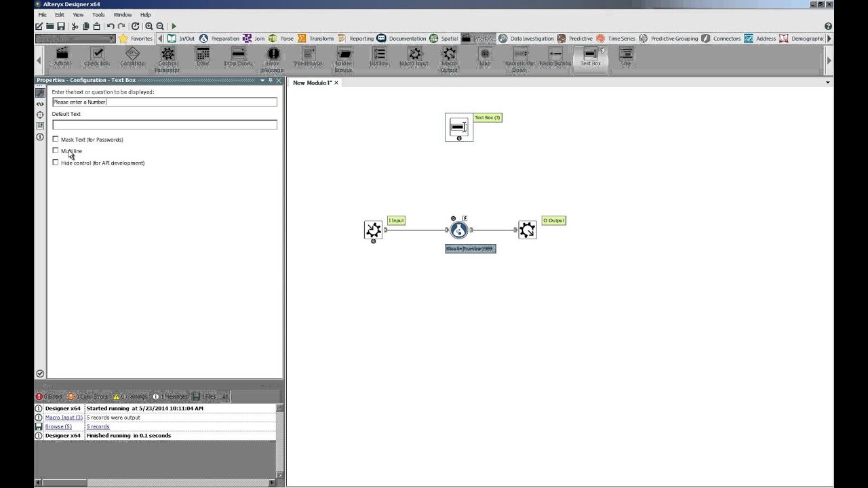Select the Condition tool icon
Screen dimensions: 868x488
click(132, 57)
